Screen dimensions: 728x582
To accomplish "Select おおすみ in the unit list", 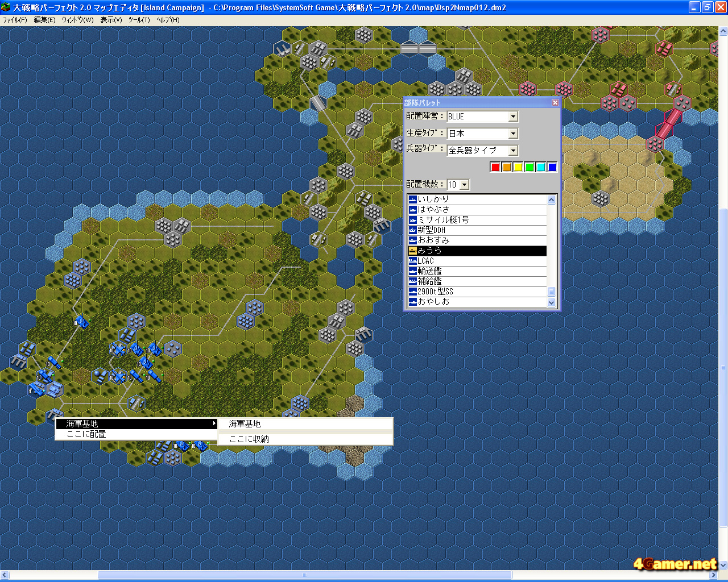I will coord(477,240).
